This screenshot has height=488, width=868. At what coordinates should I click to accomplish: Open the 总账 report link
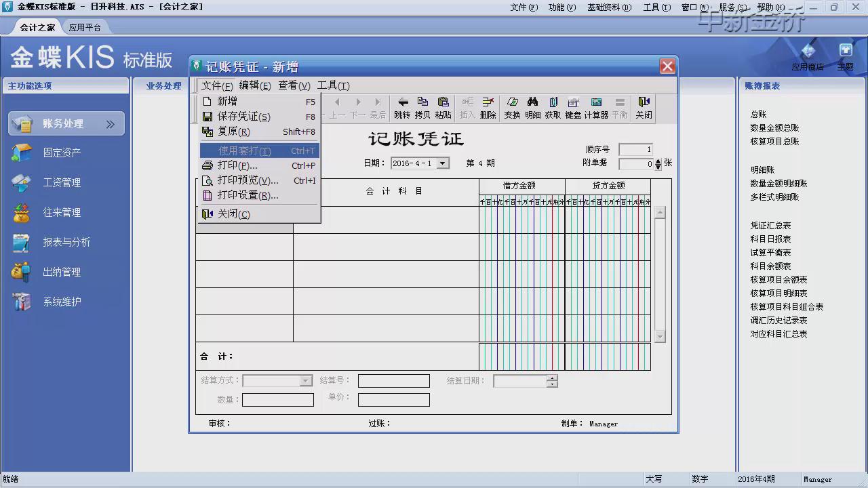point(758,115)
